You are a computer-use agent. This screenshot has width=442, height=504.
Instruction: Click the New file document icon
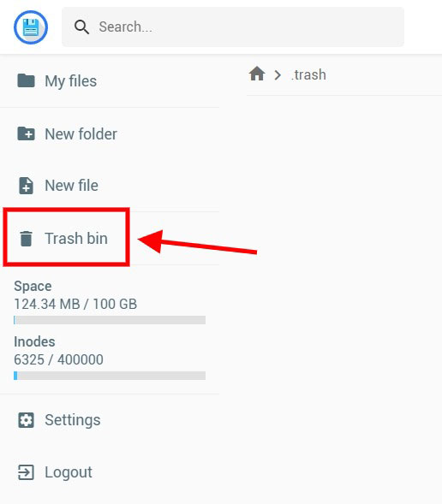[26, 186]
